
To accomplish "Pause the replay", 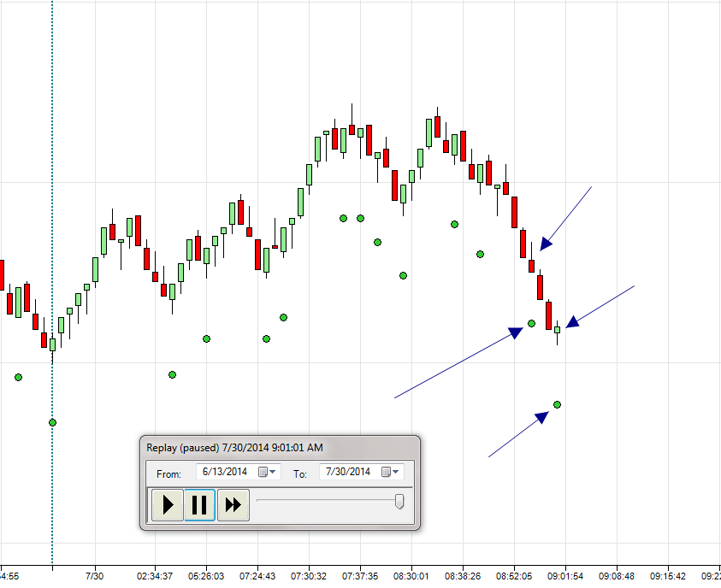I will (x=199, y=505).
